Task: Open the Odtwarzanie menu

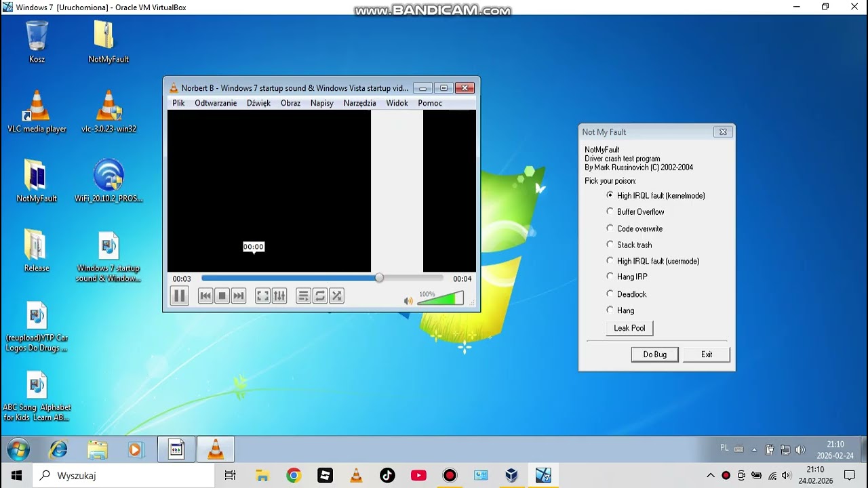Action: (x=216, y=103)
